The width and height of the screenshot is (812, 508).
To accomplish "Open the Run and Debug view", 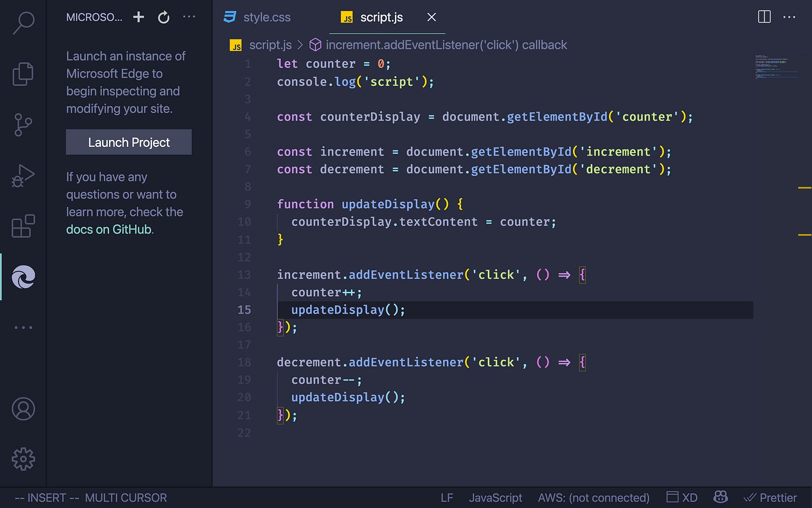I will (23, 175).
